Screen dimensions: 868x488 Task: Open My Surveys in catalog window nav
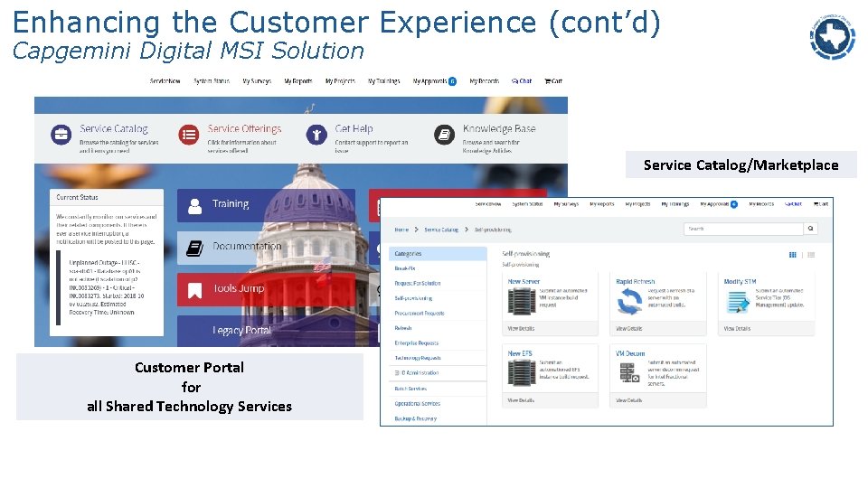coord(566,204)
